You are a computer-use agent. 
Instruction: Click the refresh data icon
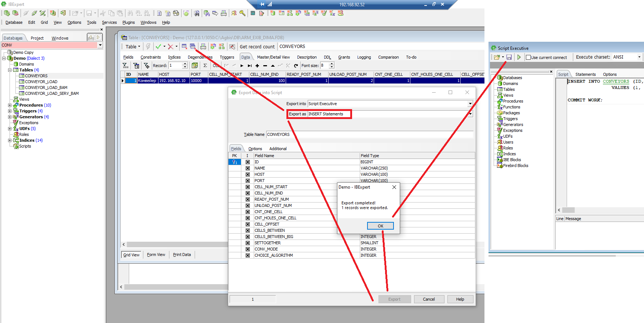click(x=296, y=66)
